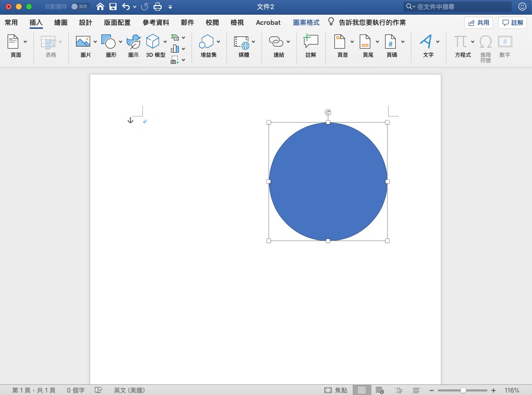Click the print icon in title bar

(158, 7)
